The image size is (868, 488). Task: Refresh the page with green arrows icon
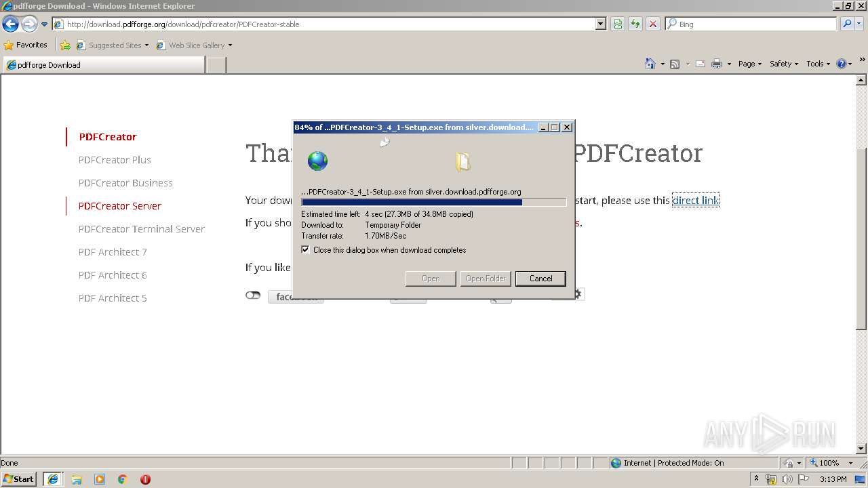click(x=635, y=24)
